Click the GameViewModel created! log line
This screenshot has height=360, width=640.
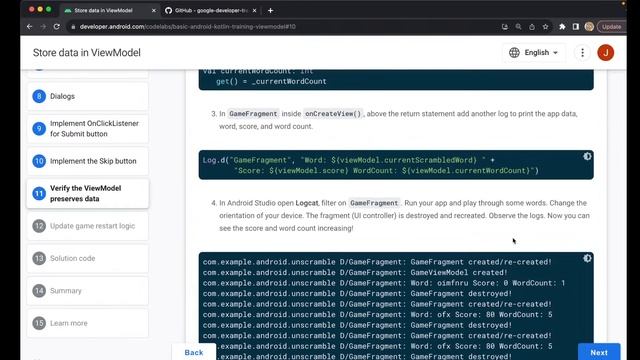click(355, 273)
